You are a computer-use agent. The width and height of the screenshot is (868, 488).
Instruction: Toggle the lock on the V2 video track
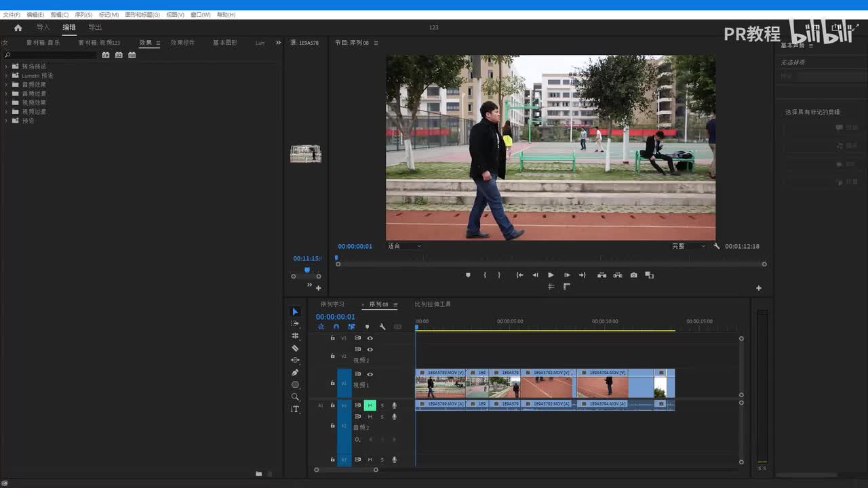point(332,355)
